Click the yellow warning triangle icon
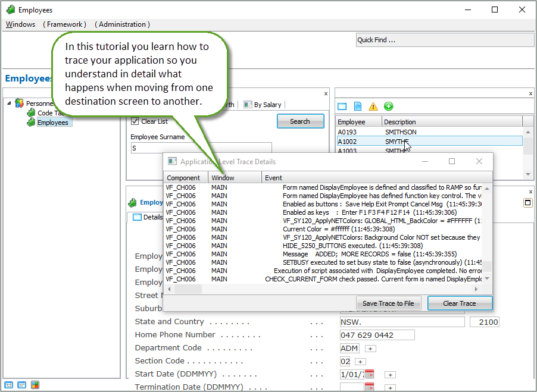The height and width of the screenshot is (392, 537). 373,106
